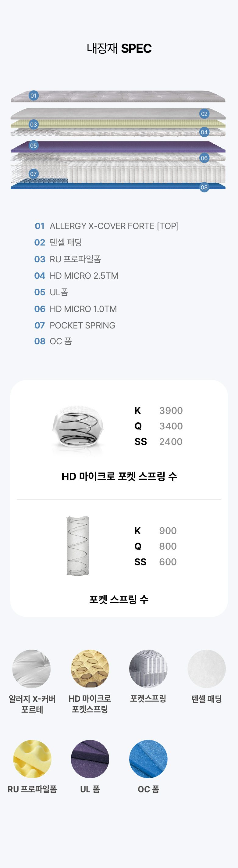This screenshot has width=238, height=868.
Task: Choose the blue OC 폼 swatch
Action: coord(148,759)
